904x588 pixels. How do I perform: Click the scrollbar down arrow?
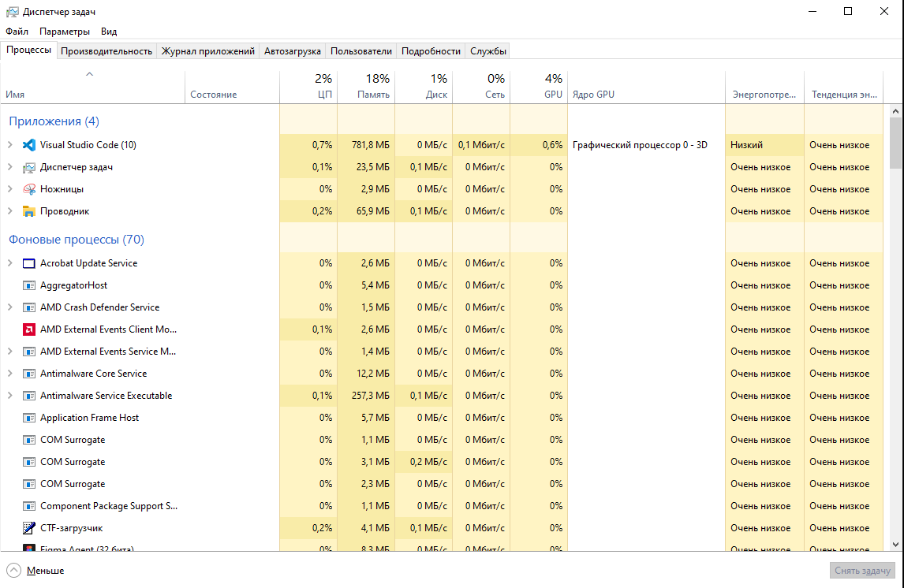click(895, 544)
